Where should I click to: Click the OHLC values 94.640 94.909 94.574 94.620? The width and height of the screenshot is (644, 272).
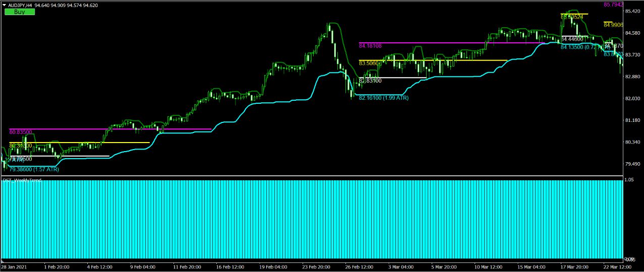67,5
